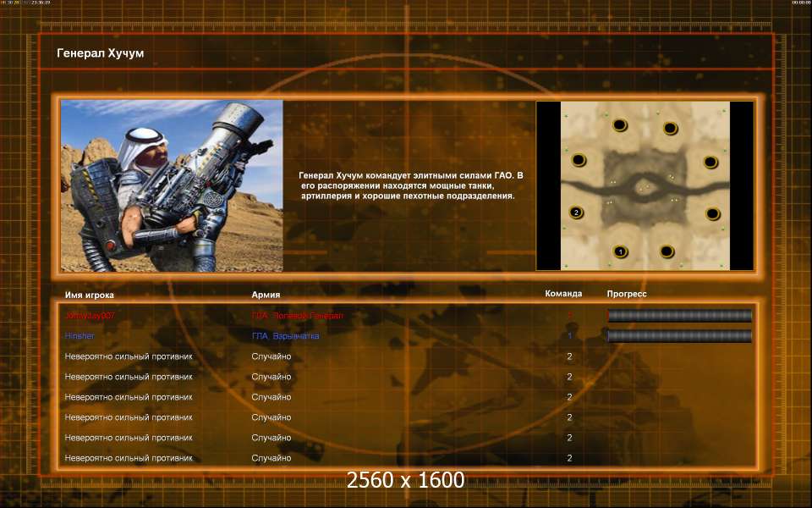The height and width of the screenshot is (508, 812).
Task: Click the blue player's name in the list
Action: tap(80, 336)
